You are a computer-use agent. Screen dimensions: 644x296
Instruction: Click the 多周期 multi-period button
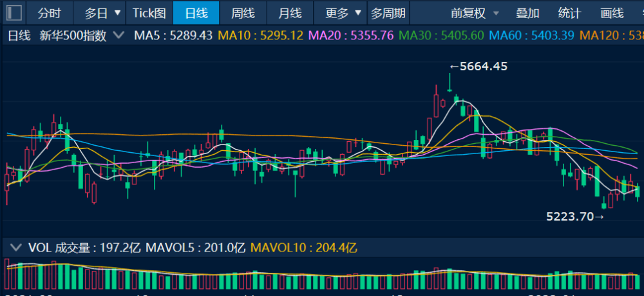(388, 13)
